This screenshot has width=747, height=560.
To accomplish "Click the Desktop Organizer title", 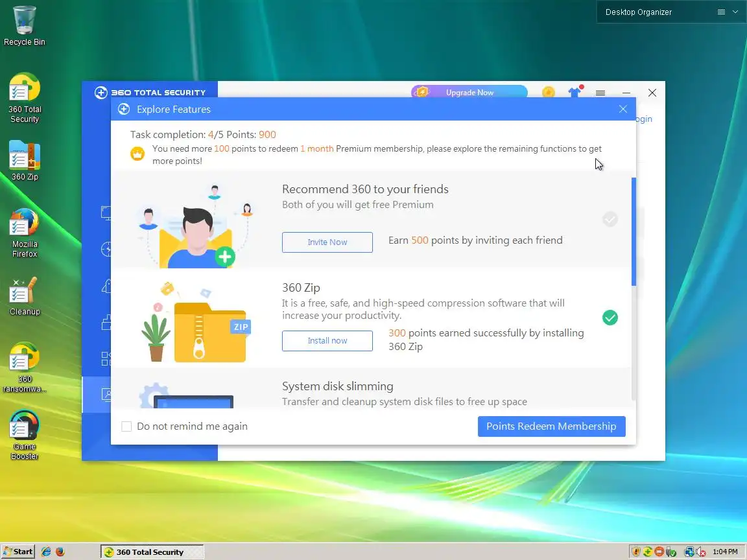I will (x=638, y=12).
